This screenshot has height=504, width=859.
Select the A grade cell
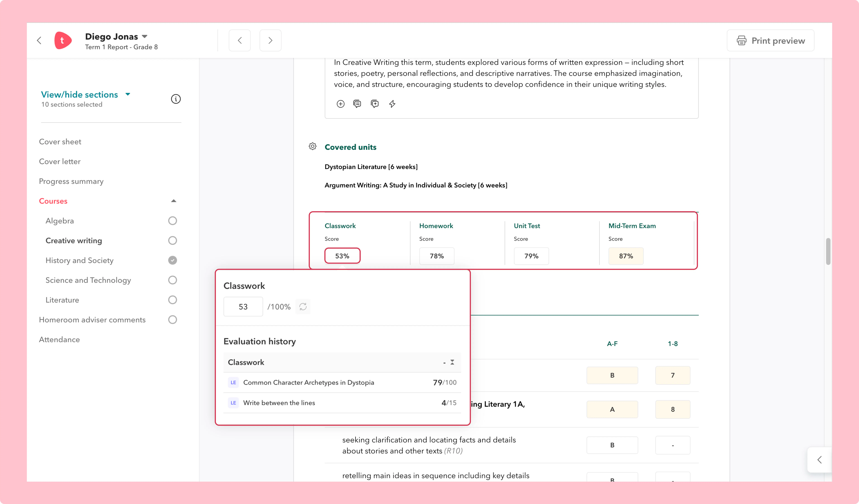(612, 409)
